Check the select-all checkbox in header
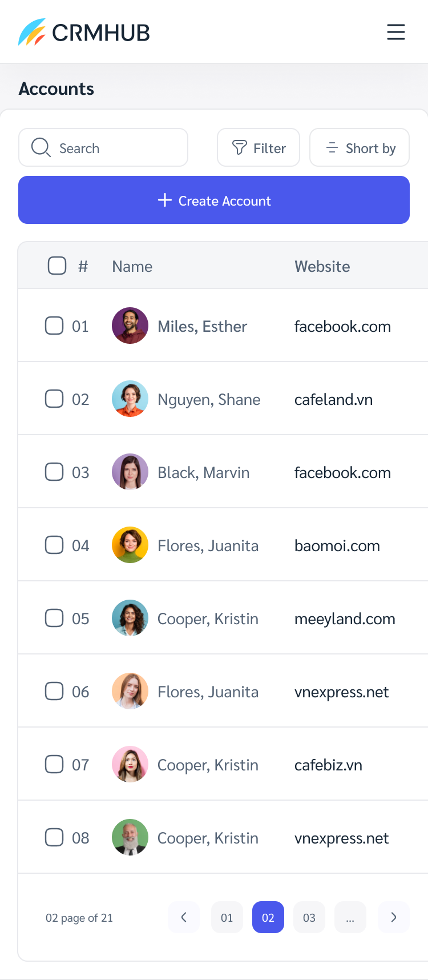The height and width of the screenshot is (980, 428). 57,265
